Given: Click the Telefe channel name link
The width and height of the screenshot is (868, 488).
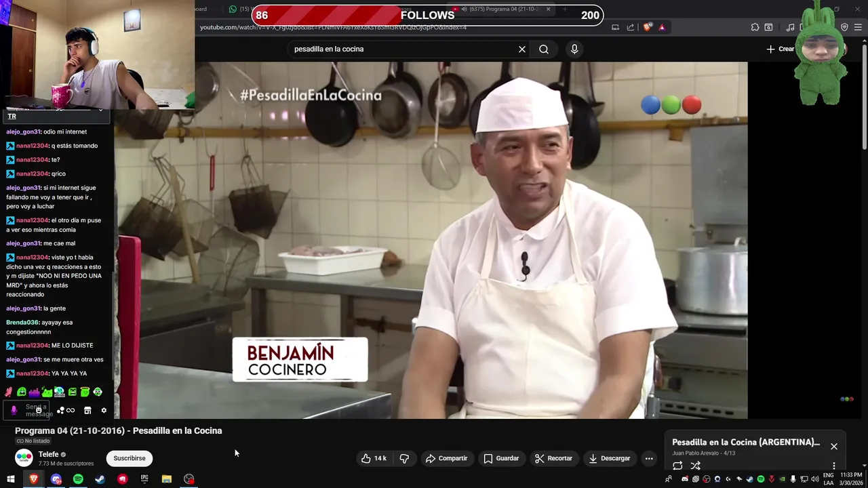Looking at the screenshot, I should (48, 454).
